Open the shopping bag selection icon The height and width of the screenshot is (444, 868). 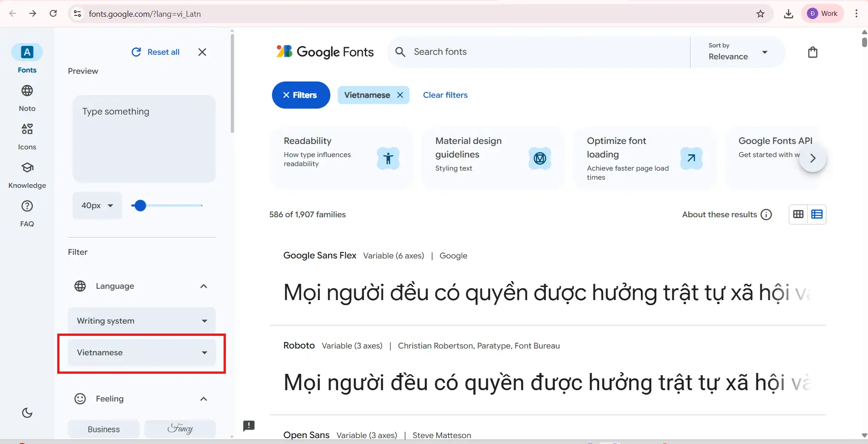[x=813, y=52]
